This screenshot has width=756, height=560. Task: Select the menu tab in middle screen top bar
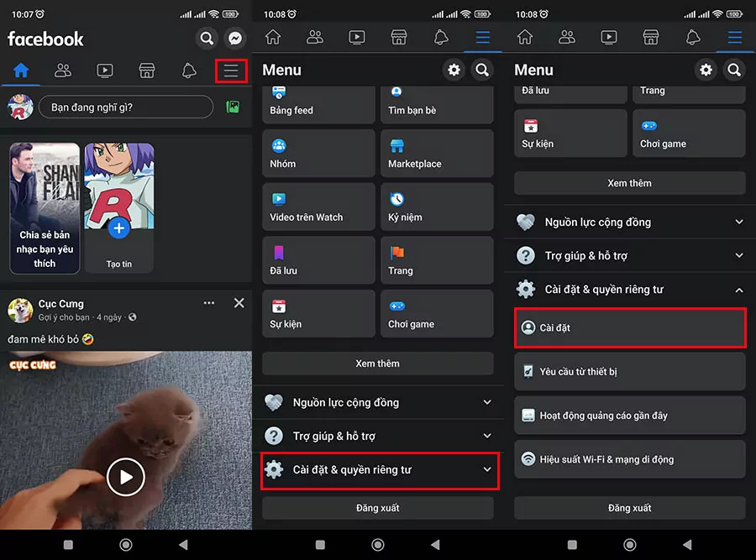click(483, 37)
